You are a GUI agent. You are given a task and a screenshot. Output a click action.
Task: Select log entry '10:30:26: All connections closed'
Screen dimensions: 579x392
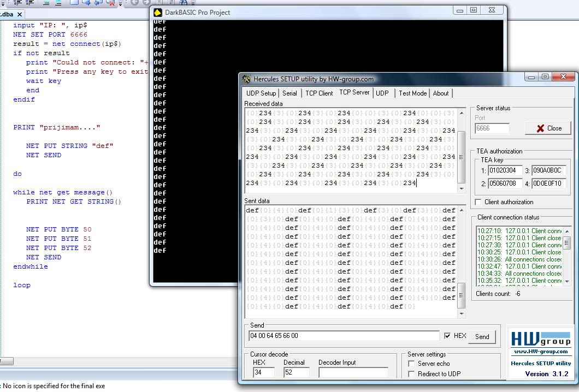pos(519,259)
